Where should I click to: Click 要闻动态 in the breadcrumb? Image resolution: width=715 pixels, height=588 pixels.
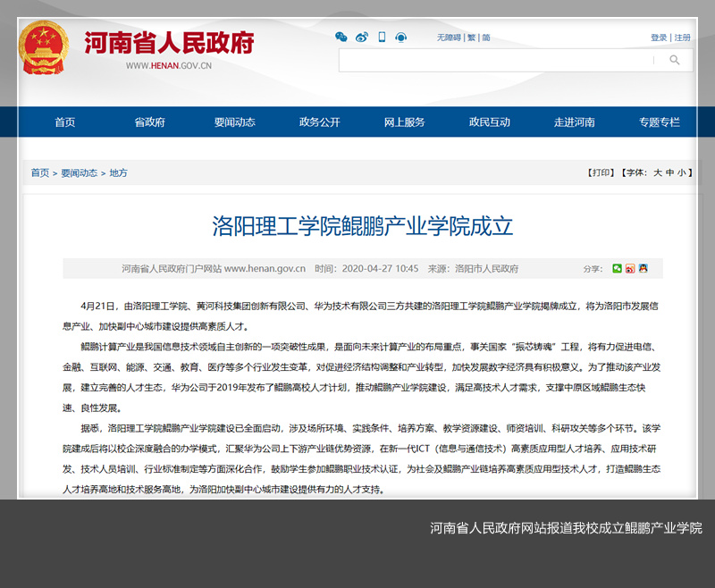click(80, 173)
